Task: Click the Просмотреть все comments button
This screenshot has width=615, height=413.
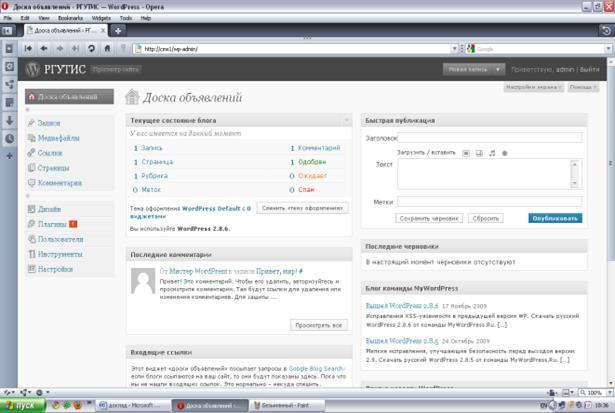Action: [x=318, y=325]
